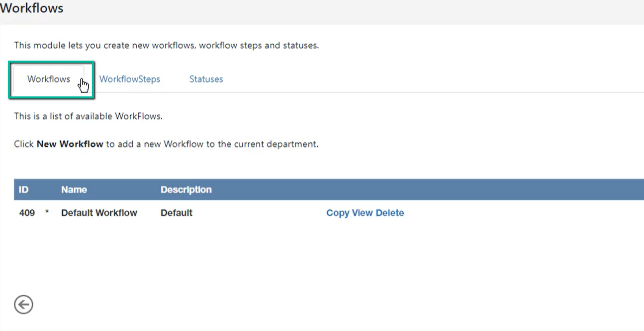Select the Workflows tab
The height and width of the screenshot is (331, 644).
point(49,79)
